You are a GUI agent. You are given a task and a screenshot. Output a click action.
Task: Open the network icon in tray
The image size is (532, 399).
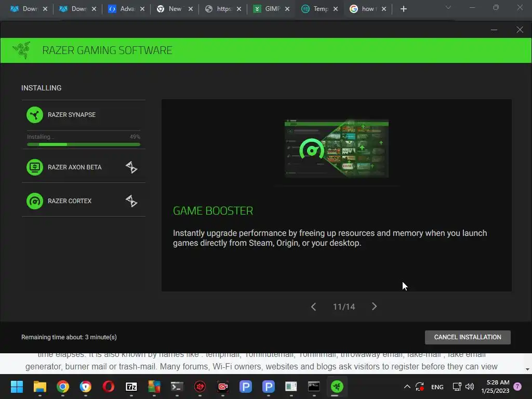457,387
